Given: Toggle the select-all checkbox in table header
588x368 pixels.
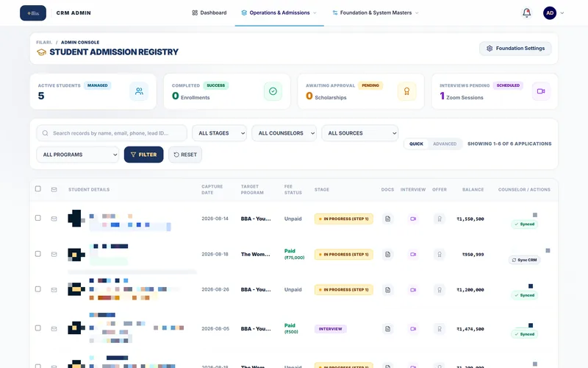Looking at the screenshot, I should pos(38,188).
